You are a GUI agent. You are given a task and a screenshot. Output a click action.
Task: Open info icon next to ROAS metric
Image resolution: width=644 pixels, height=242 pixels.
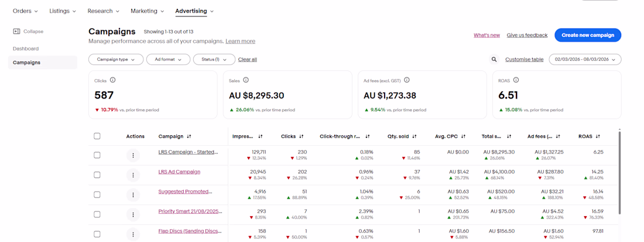516,80
